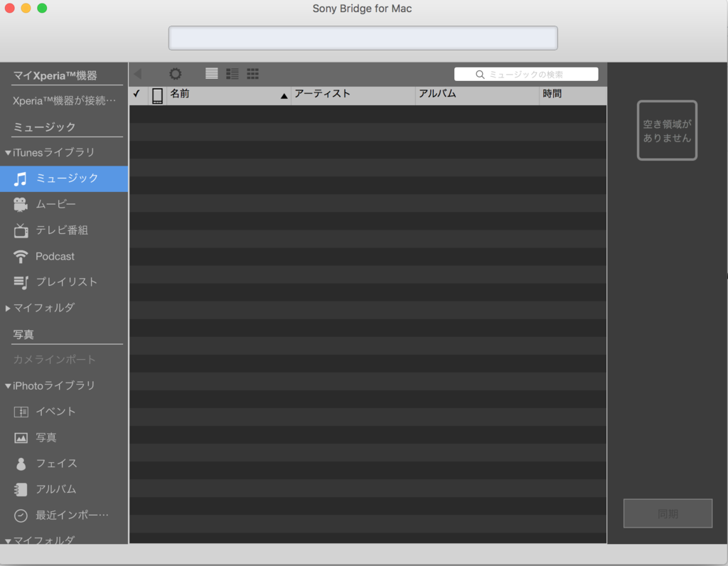Open the イベント iPhoto item
728x566 pixels.
point(64,412)
